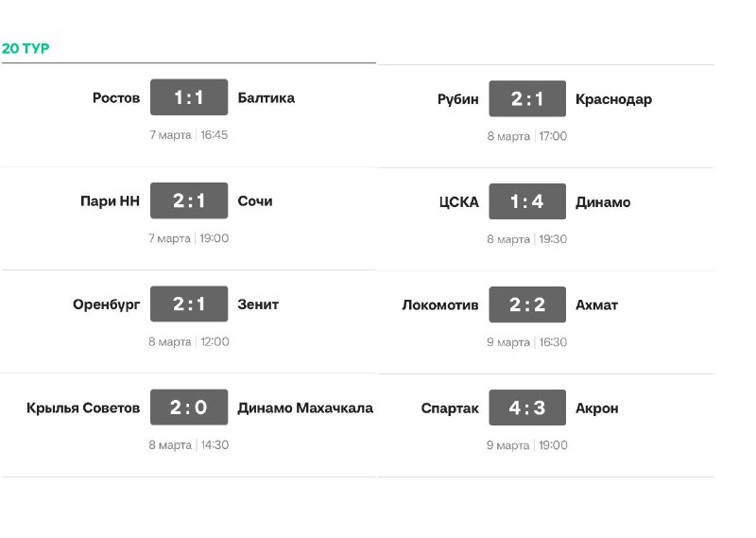Select the Оренбург–Зенит score box

pos(189,304)
